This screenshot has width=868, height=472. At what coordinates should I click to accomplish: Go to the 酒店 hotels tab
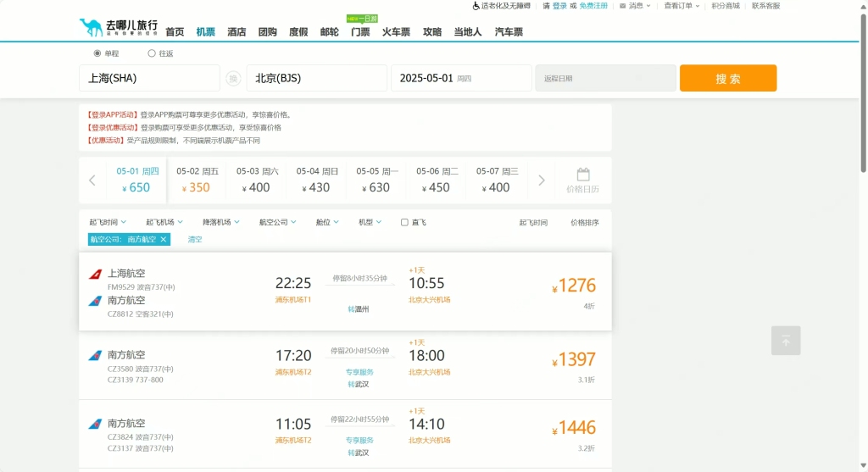[x=236, y=32]
